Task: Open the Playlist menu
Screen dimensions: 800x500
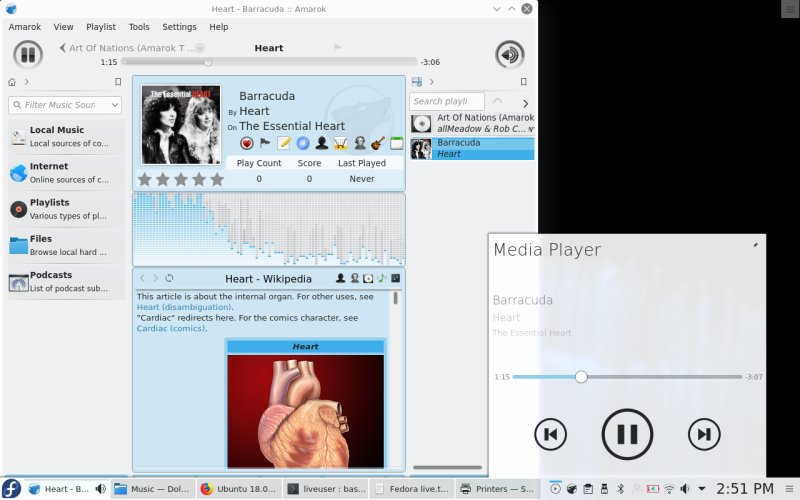Action: (x=101, y=27)
